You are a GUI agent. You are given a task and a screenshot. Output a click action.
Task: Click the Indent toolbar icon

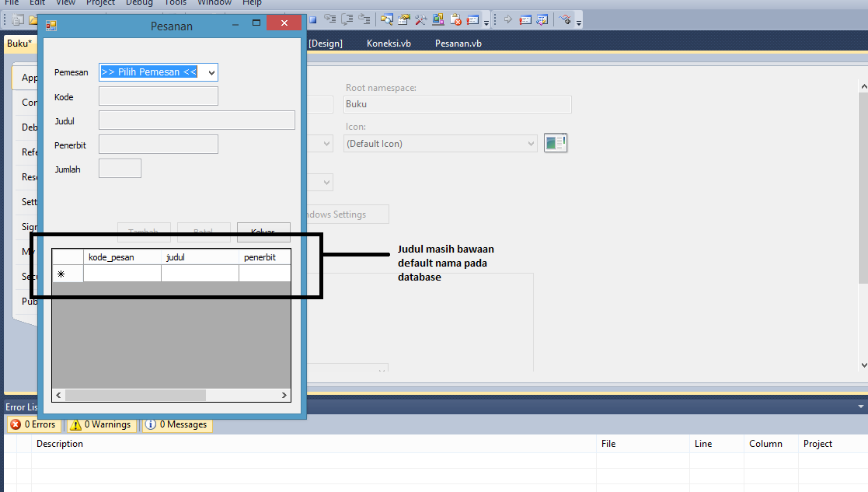[x=365, y=19]
